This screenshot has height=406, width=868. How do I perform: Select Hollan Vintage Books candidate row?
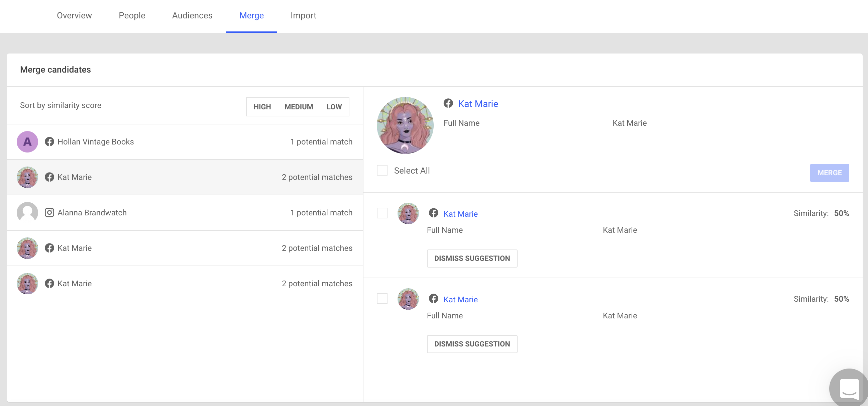pyautogui.click(x=185, y=142)
